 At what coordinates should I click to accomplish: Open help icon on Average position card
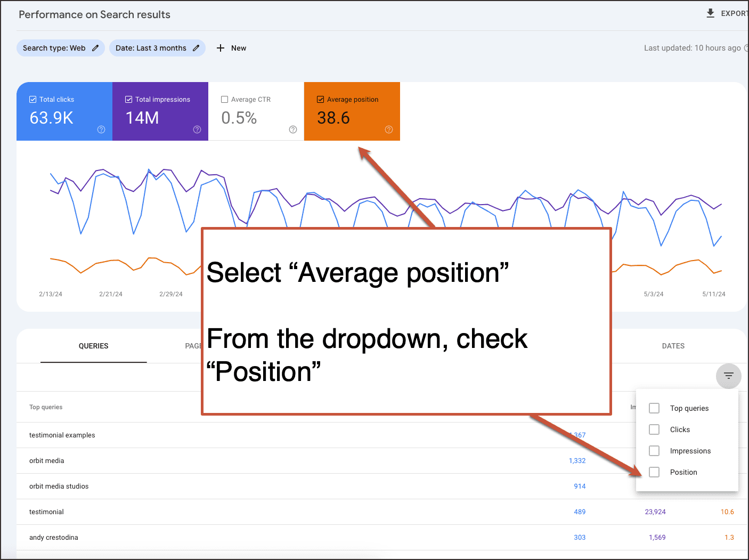[x=389, y=129]
